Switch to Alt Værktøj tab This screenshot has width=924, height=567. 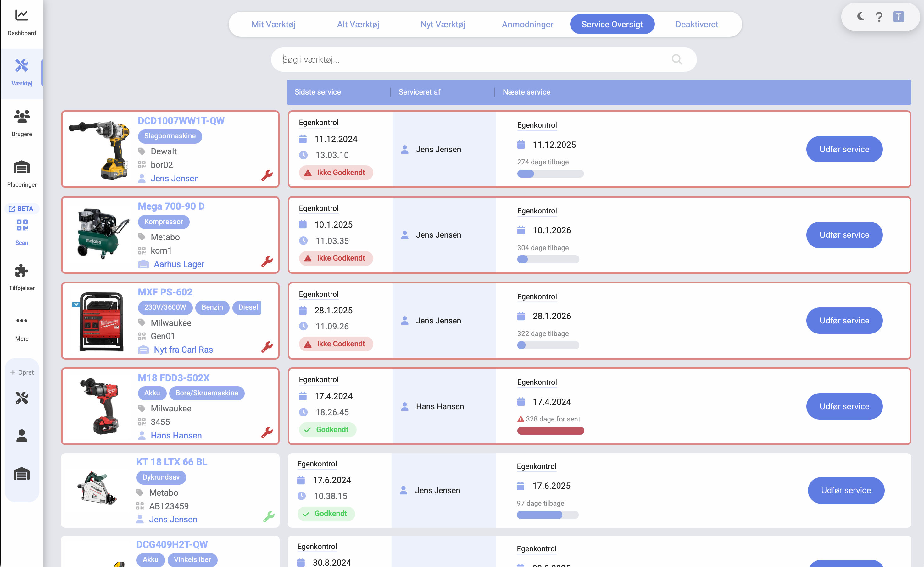pos(358,25)
